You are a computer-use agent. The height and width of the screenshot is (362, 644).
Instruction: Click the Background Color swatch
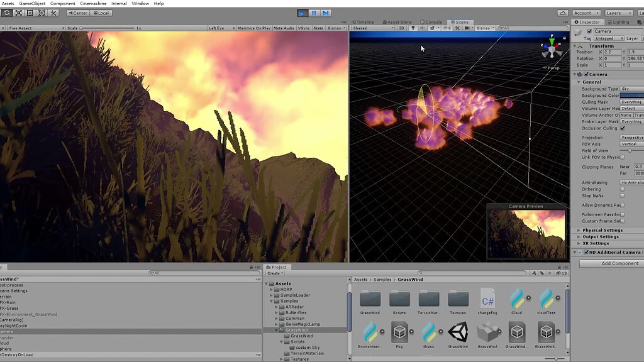pyautogui.click(x=631, y=96)
